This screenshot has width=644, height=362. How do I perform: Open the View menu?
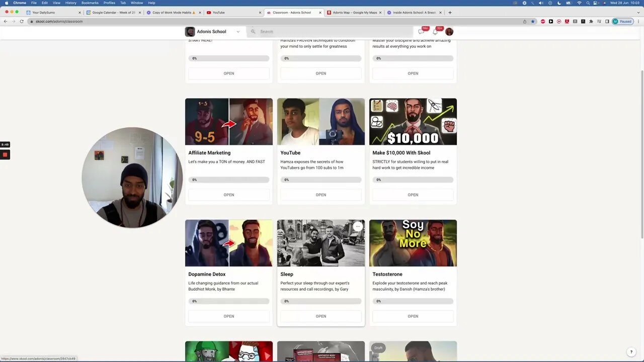[x=56, y=3]
